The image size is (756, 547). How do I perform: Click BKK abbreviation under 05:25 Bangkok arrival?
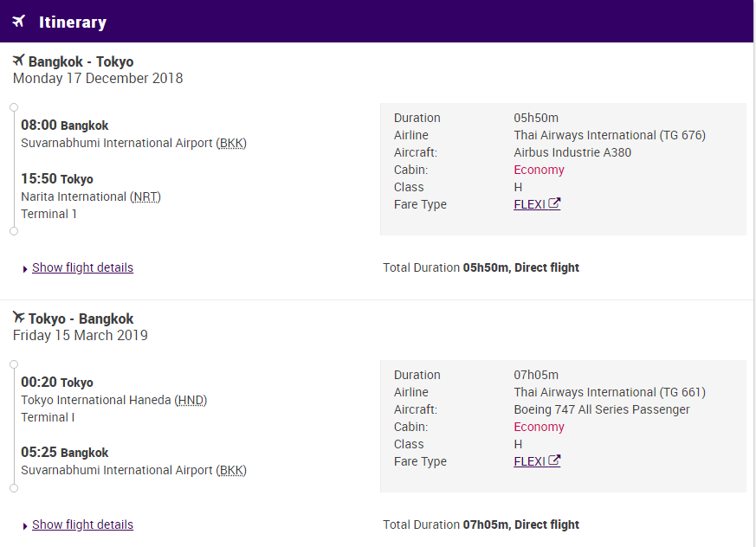231,470
